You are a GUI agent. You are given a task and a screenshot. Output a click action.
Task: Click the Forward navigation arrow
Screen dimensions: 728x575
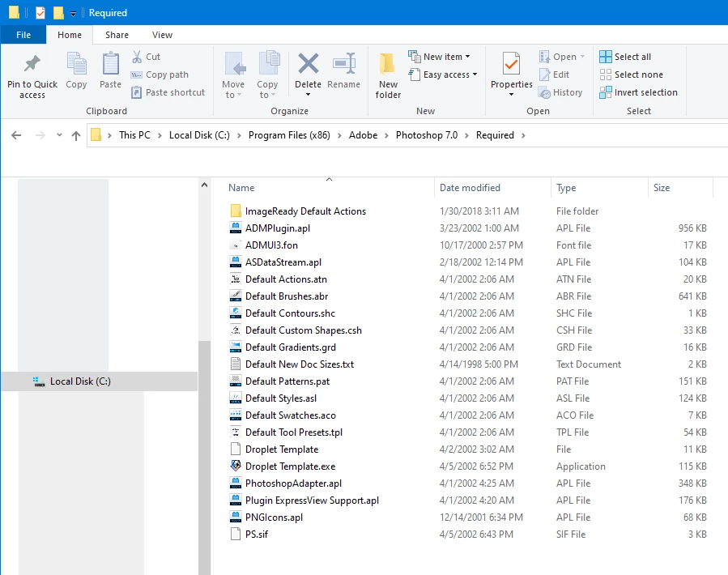coord(40,135)
